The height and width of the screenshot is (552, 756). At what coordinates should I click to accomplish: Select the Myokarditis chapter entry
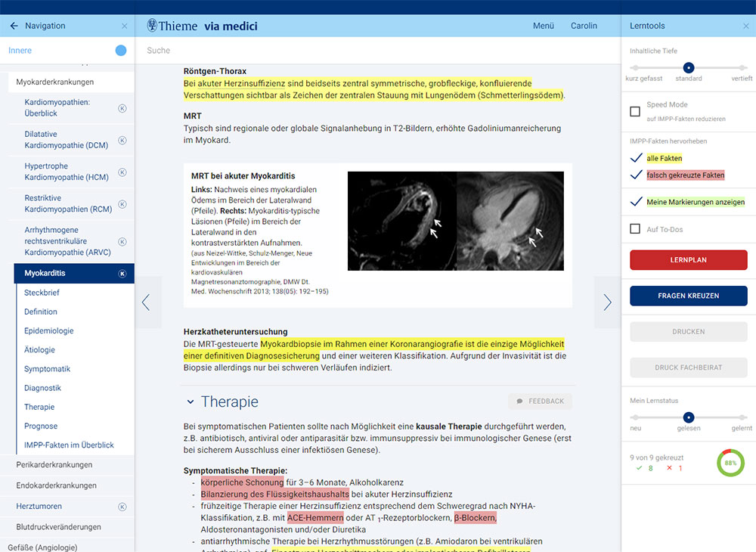pyautogui.click(x=74, y=273)
